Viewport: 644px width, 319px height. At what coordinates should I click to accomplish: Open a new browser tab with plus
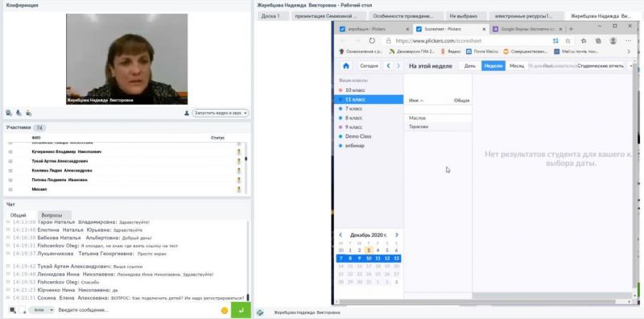click(x=571, y=29)
